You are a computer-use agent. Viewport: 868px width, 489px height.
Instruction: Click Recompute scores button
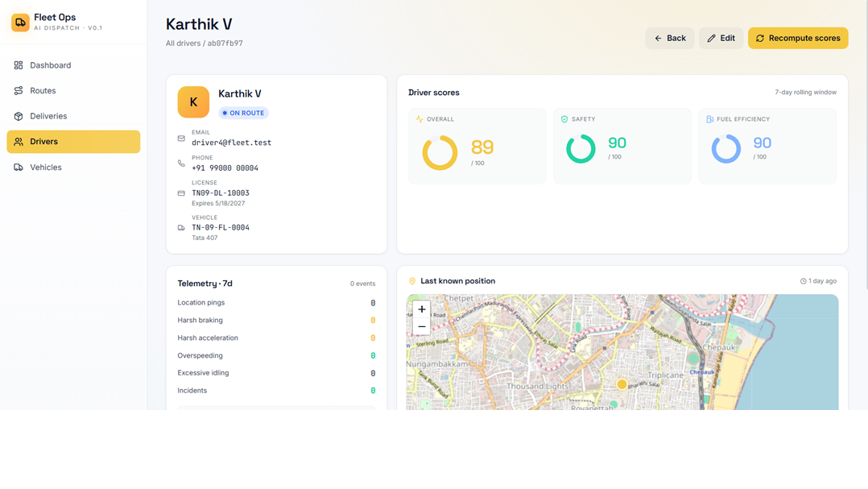point(798,38)
